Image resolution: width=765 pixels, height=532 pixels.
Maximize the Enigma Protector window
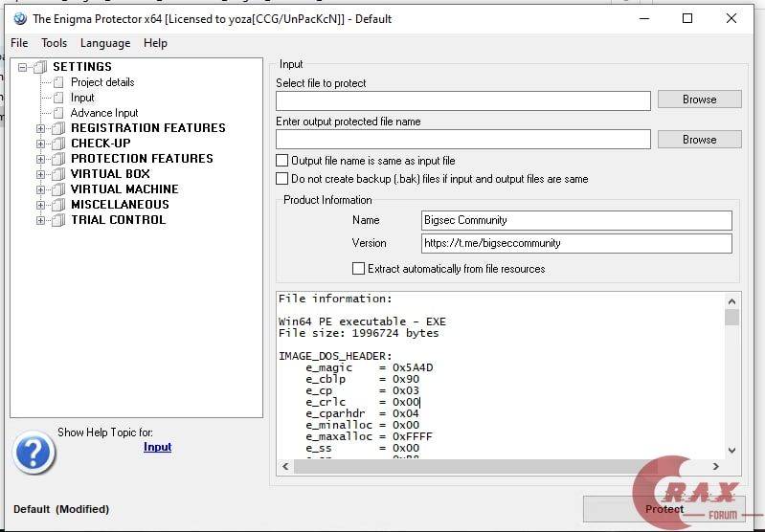[686, 19]
